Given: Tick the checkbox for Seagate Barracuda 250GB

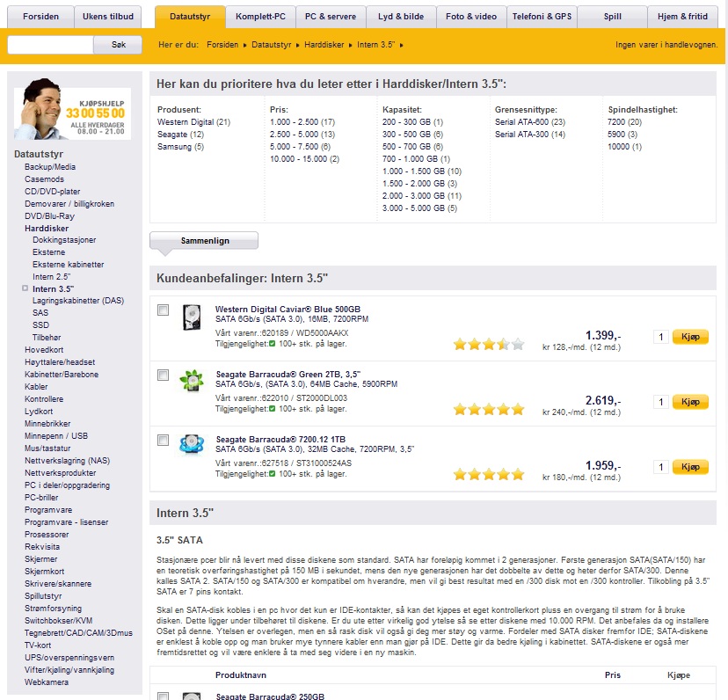Looking at the screenshot, I should (x=163, y=696).
